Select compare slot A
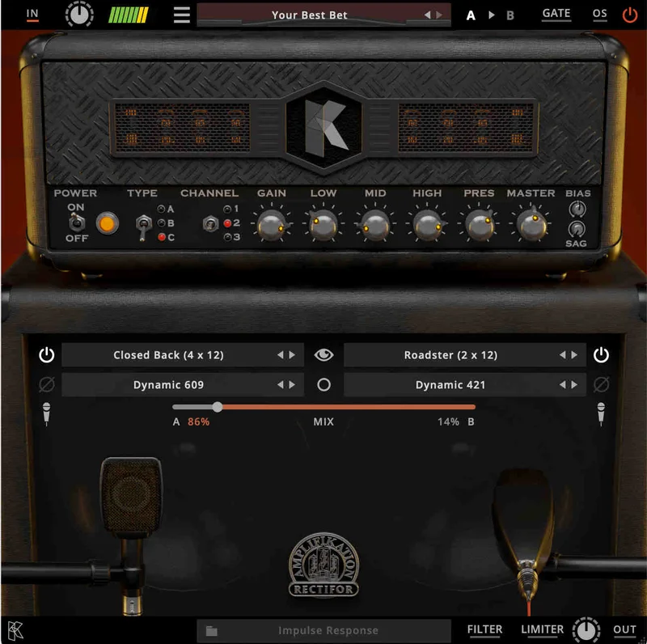The height and width of the screenshot is (644, 647). (471, 15)
